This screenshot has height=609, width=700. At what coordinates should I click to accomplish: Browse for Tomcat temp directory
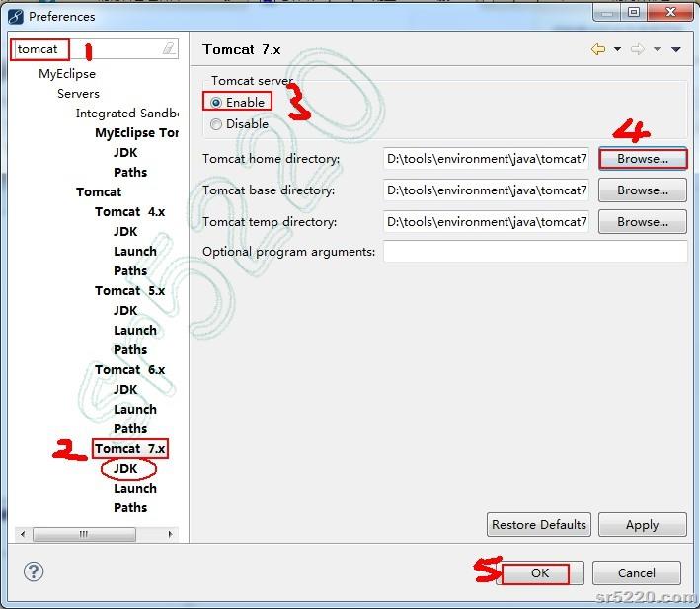click(x=643, y=222)
